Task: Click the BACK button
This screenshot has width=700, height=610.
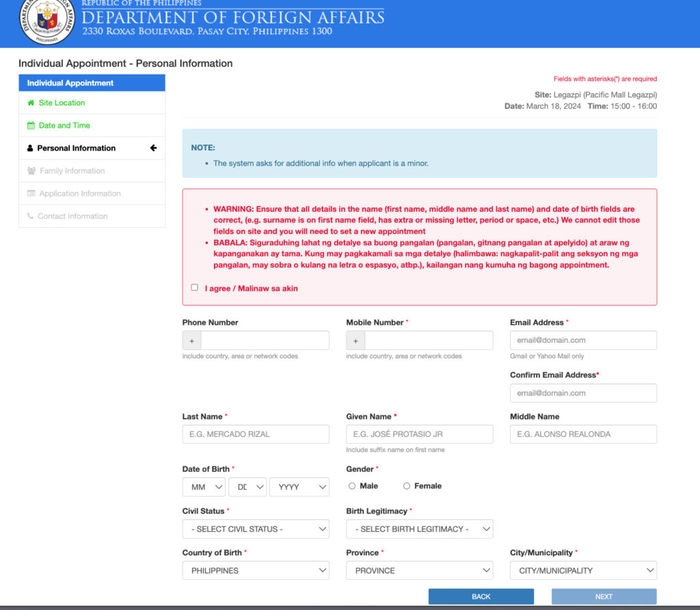Action: tap(481, 596)
